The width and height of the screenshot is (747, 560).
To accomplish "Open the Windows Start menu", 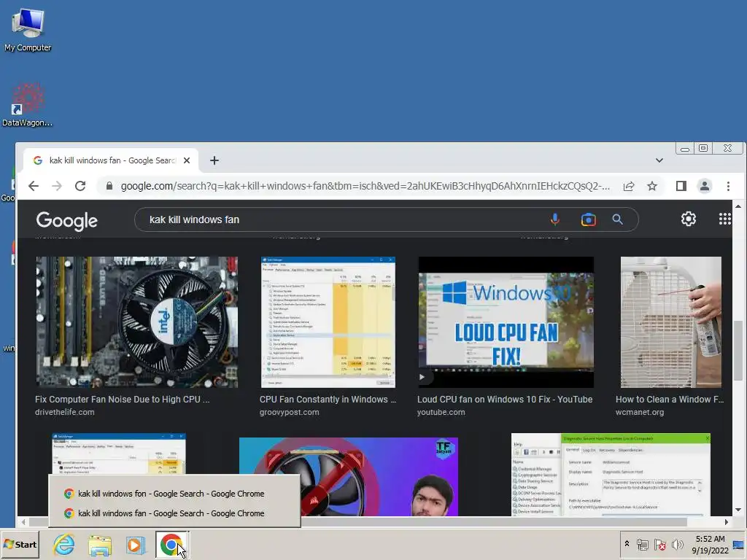I will (20, 544).
